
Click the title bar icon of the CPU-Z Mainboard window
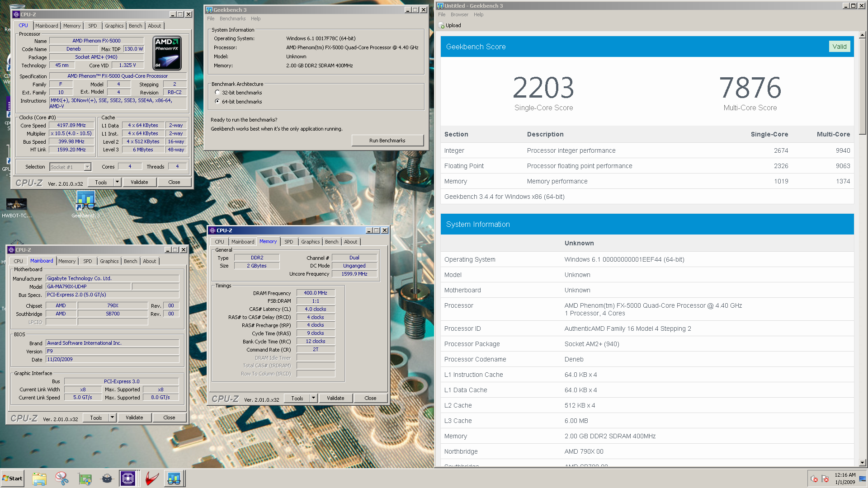[11, 250]
